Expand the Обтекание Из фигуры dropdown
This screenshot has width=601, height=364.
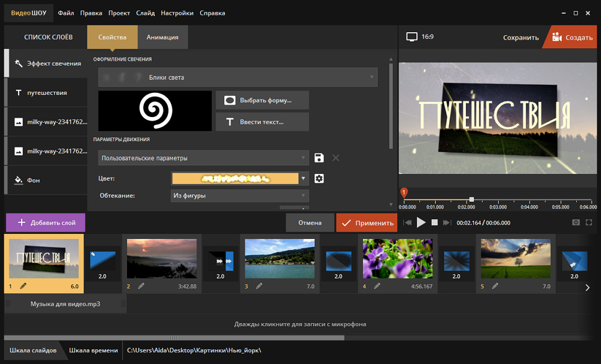[240, 196]
